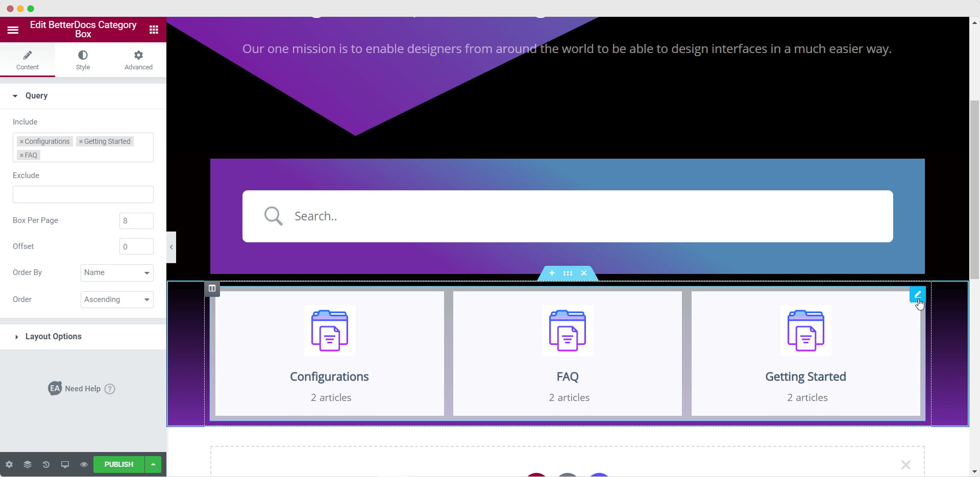
Task: Click the column settings icon on the section
Action: click(x=212, y=289)
